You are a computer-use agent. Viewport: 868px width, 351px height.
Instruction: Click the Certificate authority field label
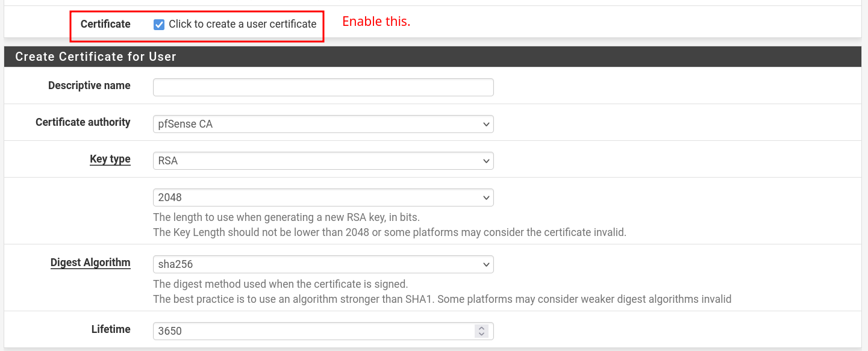[83, 122]
